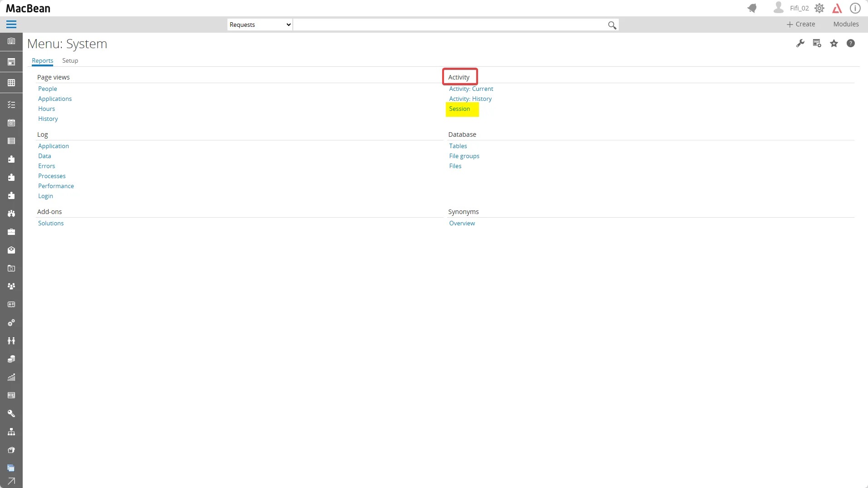The image size is (868, 488).
Task: Click the Create button
Action: coord(801,24)
